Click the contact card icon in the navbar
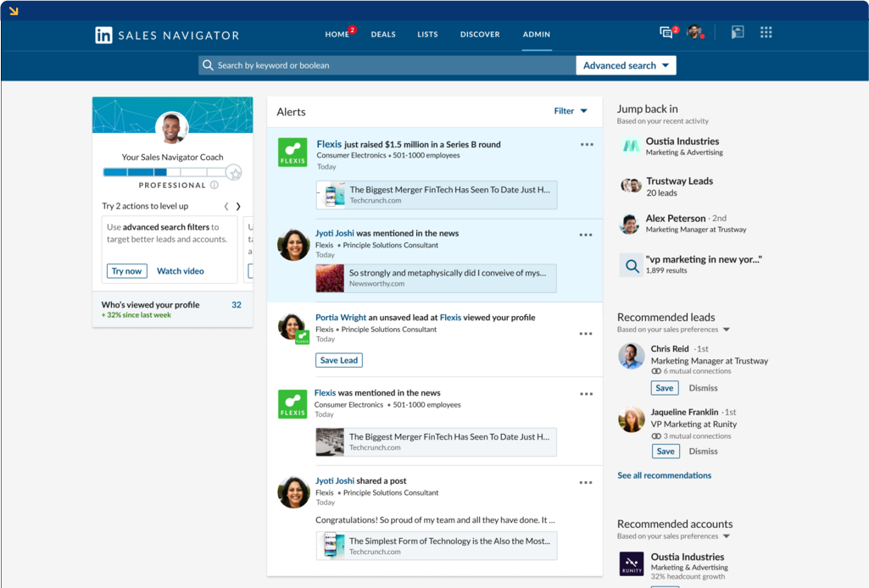869x588 pixels. tap(737, 31)
